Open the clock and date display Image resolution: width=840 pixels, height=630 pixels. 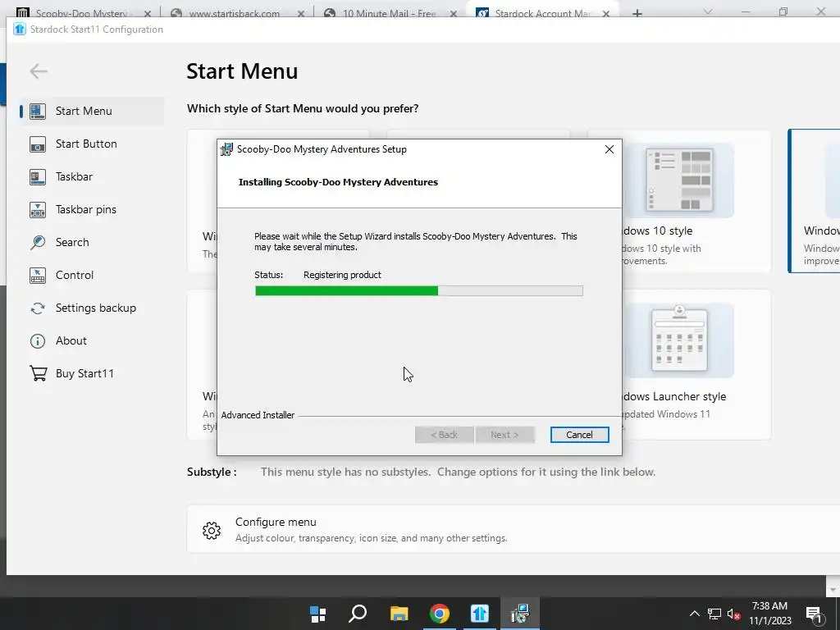click(769, 614)
